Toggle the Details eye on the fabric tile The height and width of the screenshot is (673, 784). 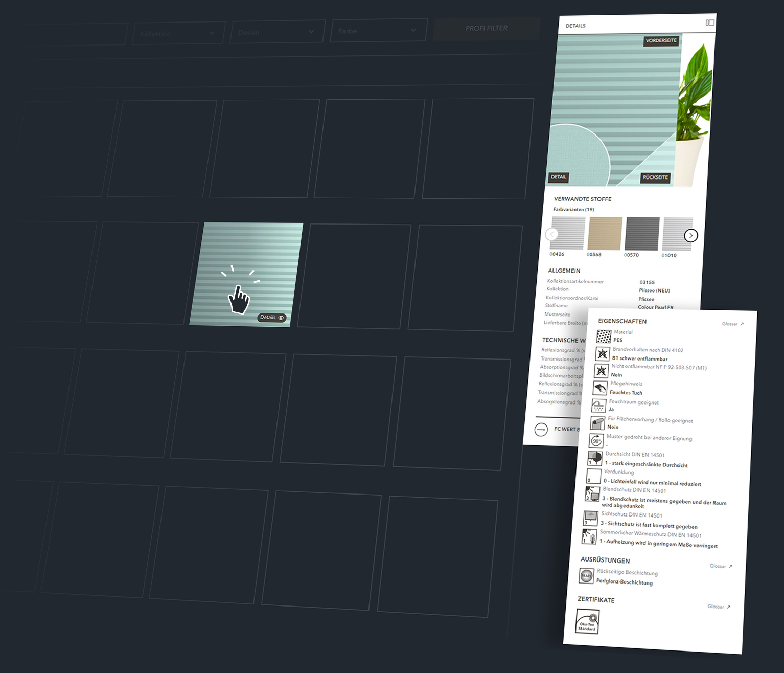tap(271, 318)
